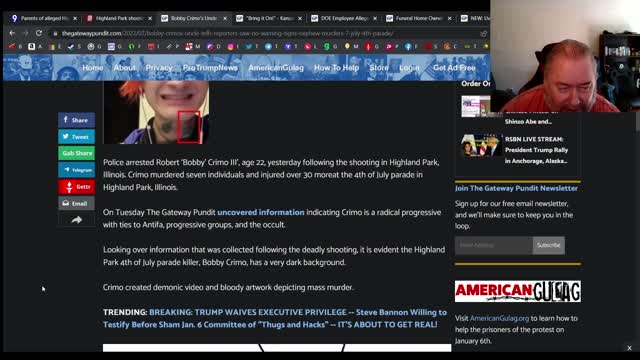Click the red Gettr share button
The image size is (640, 360).
point(76,187)
